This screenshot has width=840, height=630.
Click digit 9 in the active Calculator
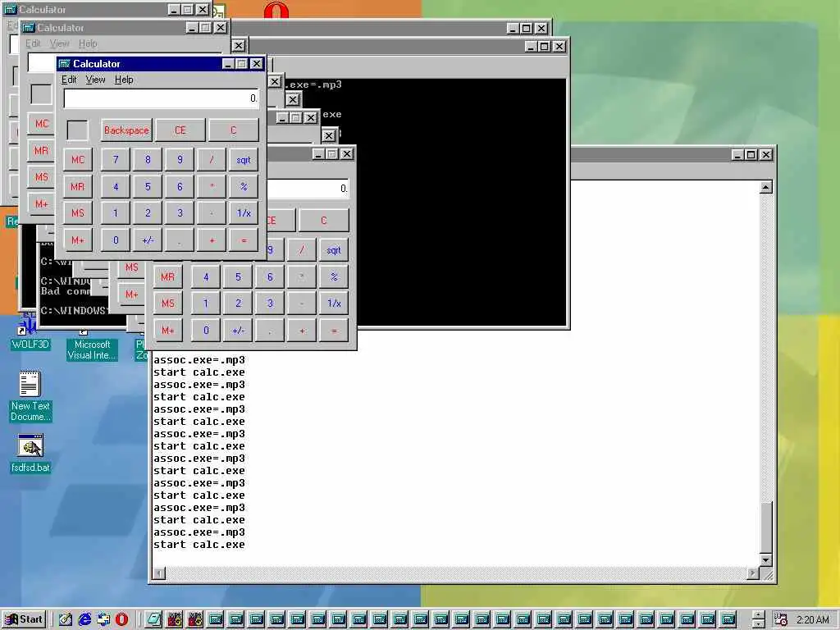pos(180,160)
